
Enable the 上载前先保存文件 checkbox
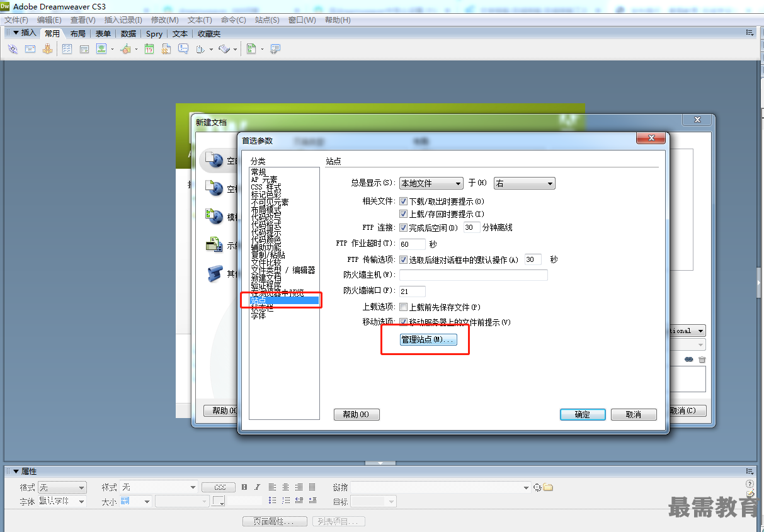click(403, 307)
